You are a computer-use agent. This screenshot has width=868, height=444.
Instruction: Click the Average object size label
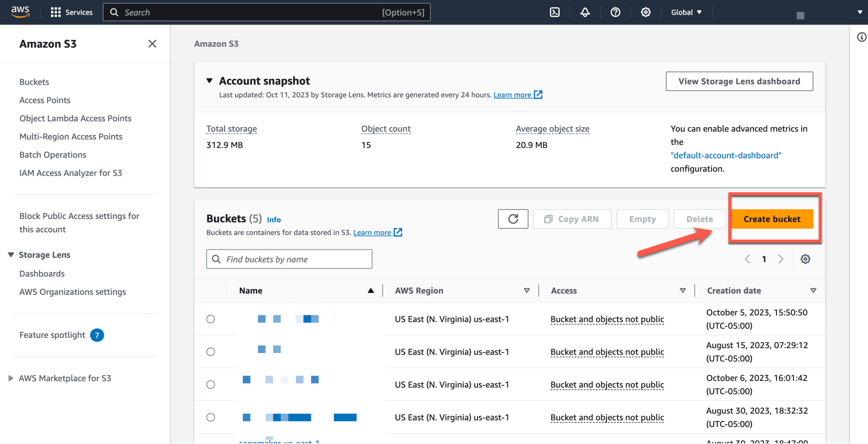click(x=553, y=129)
